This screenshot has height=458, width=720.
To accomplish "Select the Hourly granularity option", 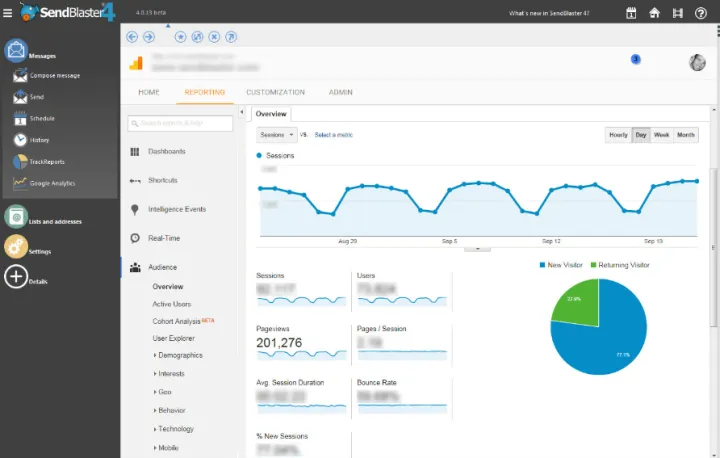I will tap(618, 135).
